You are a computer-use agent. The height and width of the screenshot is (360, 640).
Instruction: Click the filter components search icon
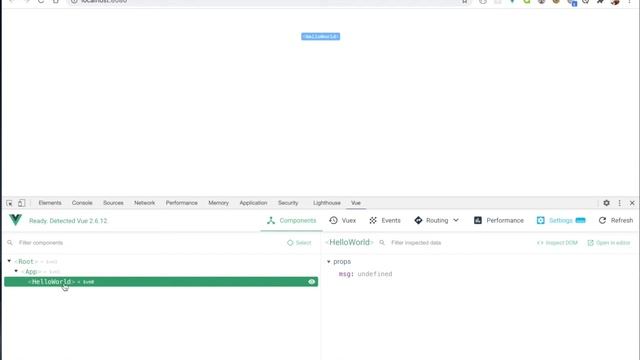(10, 243)
